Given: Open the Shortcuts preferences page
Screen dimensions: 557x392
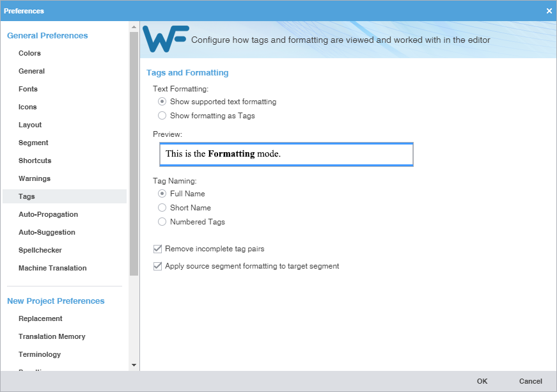Looking at the screenshot, I should (x=35, y=161).
